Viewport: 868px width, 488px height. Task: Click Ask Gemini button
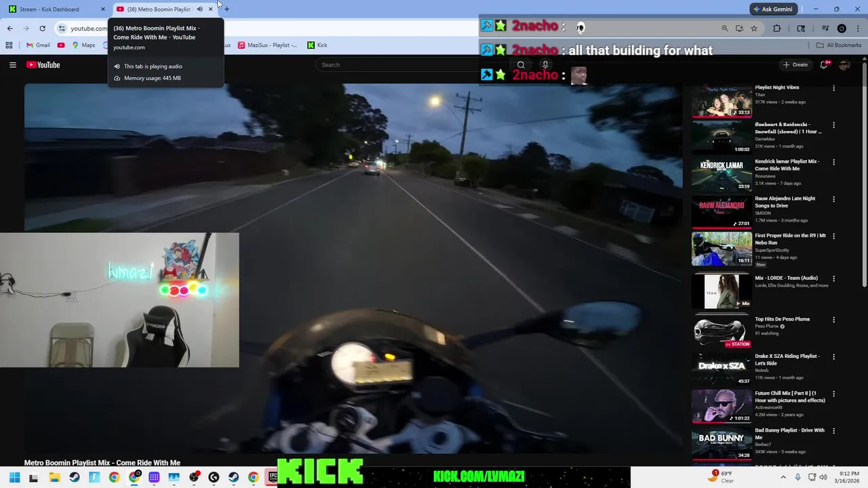coord(772,9)
